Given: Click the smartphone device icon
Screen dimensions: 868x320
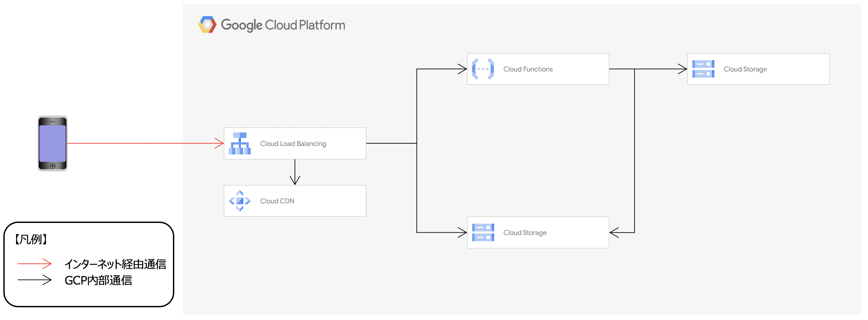Looking at the screenshot, I should [x=53, y=143].
